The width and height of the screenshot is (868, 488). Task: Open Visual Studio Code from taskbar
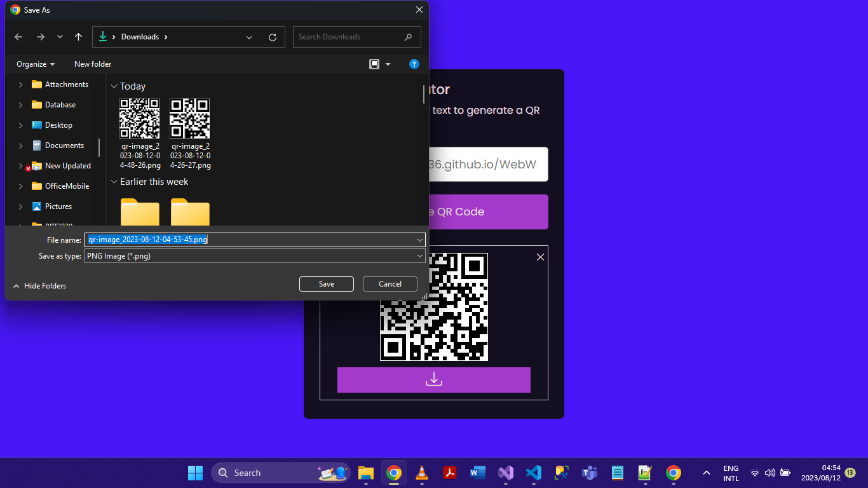(x=534, y=473)
